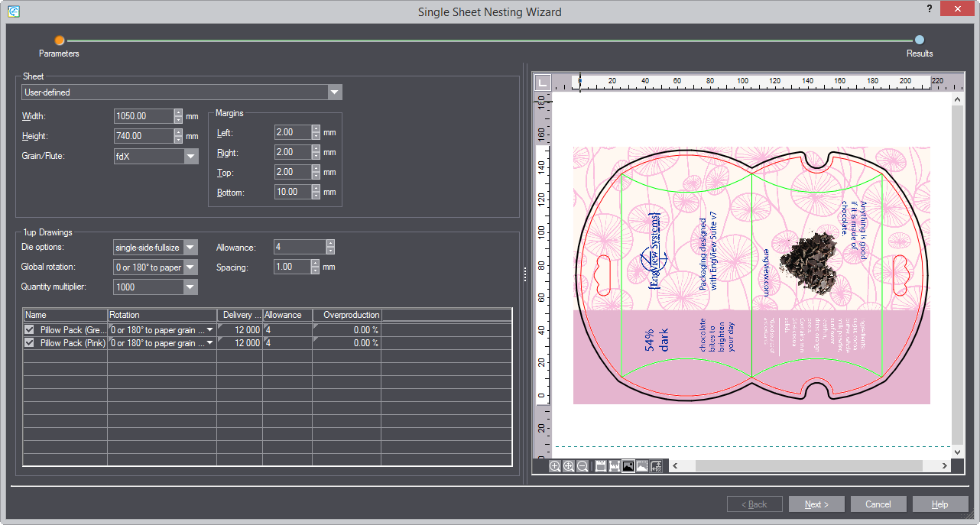Viewport: 980px width, 525px height.
Task: Click the Rotation column header
Action: point(162,315)
